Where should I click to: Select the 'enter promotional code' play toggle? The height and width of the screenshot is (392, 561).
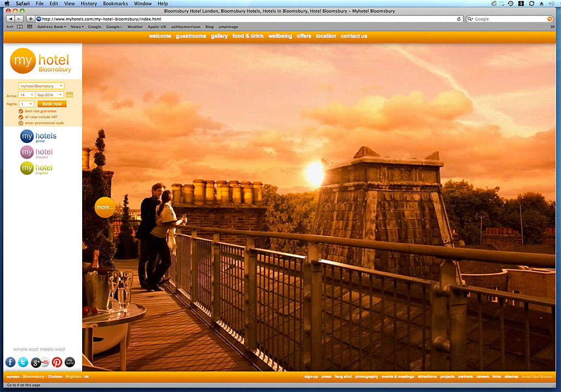(x=21, y=123)
